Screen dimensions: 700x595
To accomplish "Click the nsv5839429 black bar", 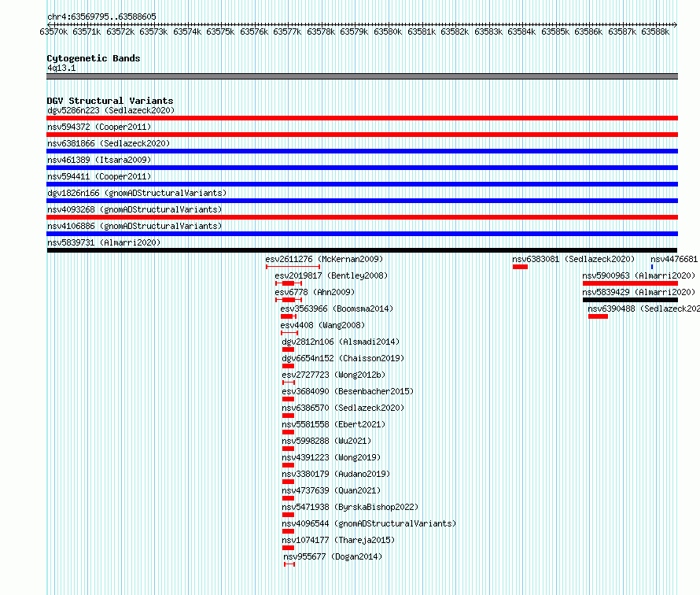I will (630, 300).
